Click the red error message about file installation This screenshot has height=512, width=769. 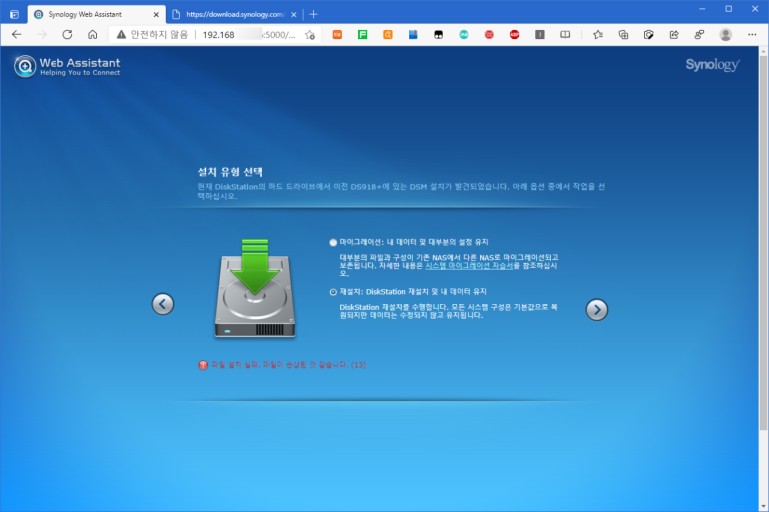[288, 365]
